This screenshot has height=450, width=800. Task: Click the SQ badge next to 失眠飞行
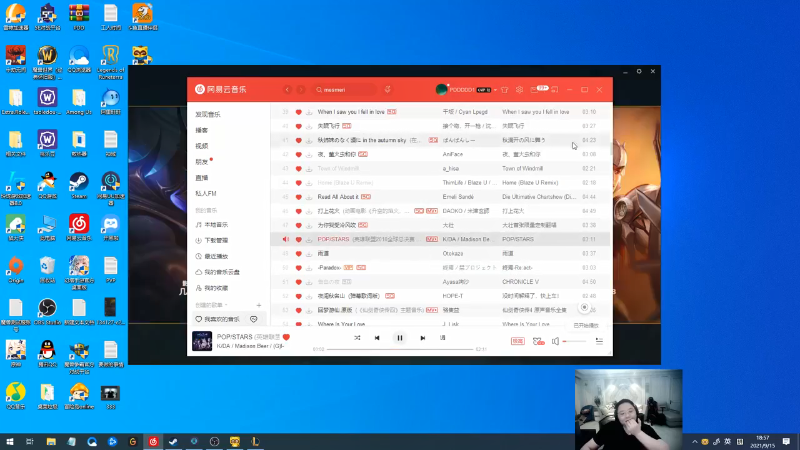(346, 126)
